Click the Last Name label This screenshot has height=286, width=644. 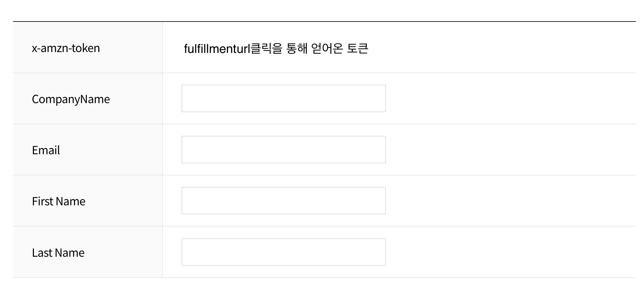pyautogui.click(x=58, y=253)
